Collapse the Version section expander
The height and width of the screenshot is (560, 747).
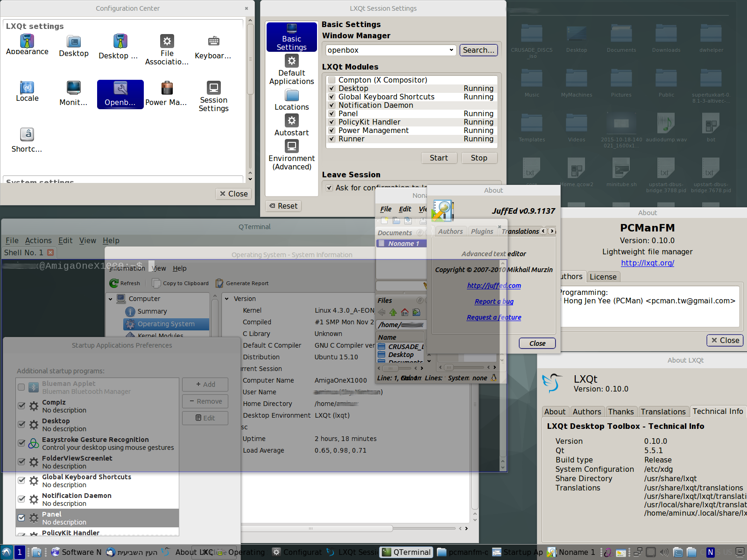227,299
